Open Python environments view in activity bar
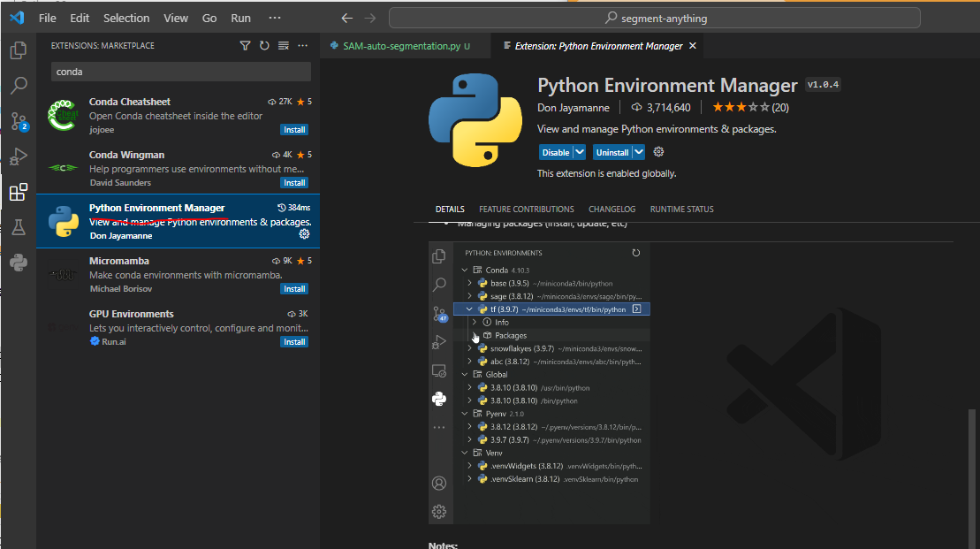The image size is (980, 549). pos(19,263)
